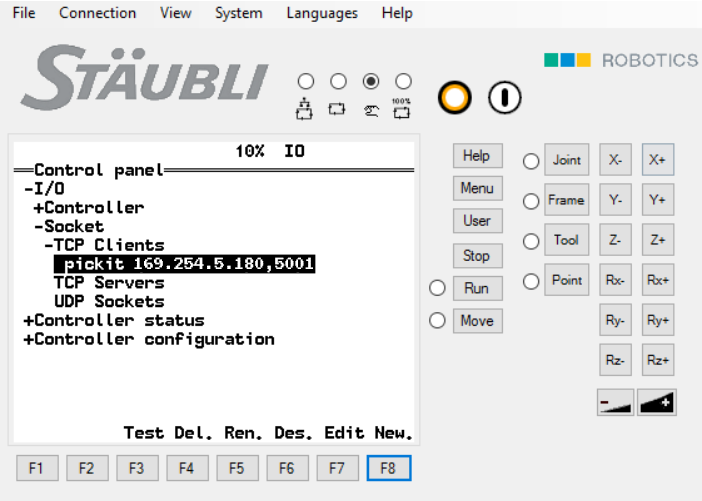Decrease speed with the minus ramp button
The height and width of the screenshot is (501, 702).
(615, 402)
